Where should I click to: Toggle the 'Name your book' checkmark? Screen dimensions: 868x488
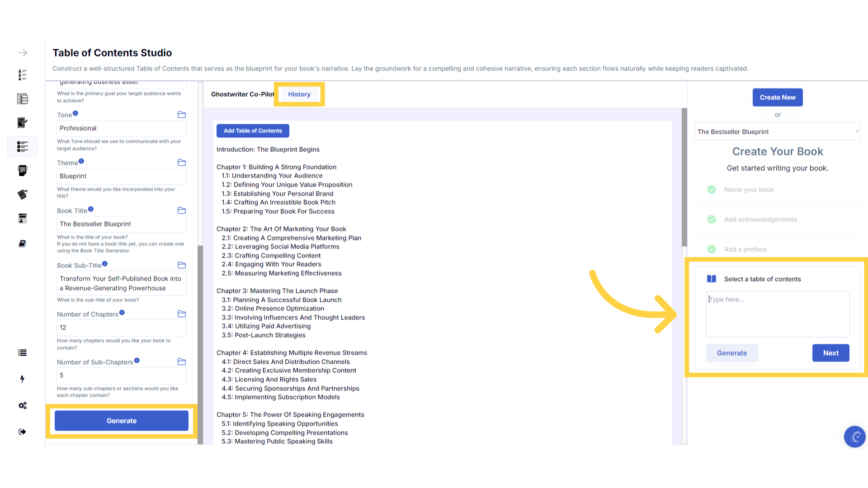(712, 190)
